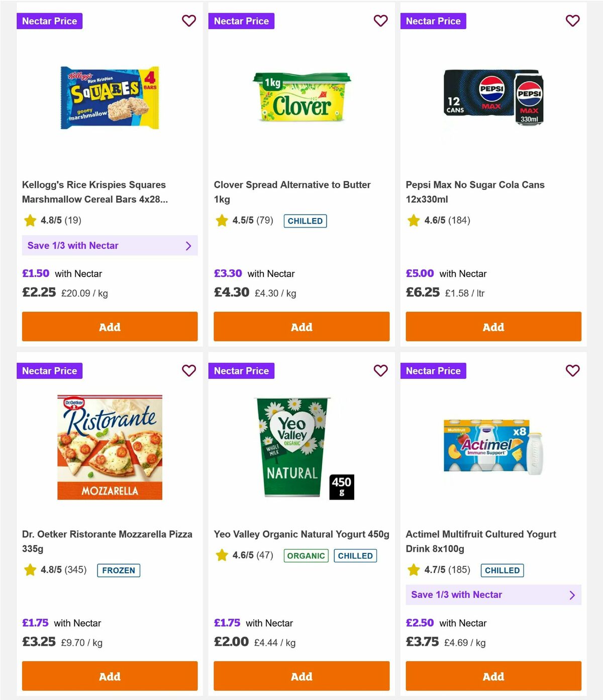
Task: Click the heart icon on Pepsi Max cans
Action: pyautogui.click(x=572, y=21)
